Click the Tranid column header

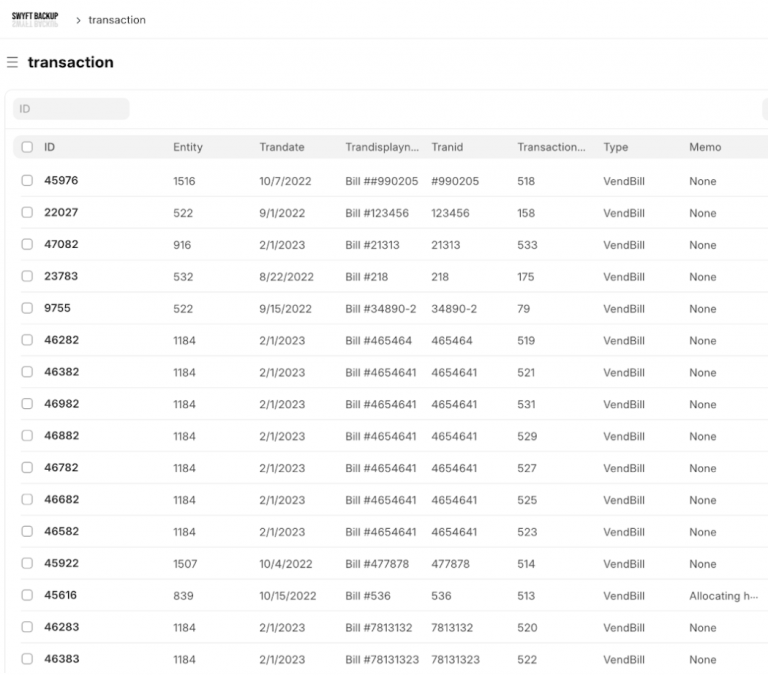tap(447, 147)
